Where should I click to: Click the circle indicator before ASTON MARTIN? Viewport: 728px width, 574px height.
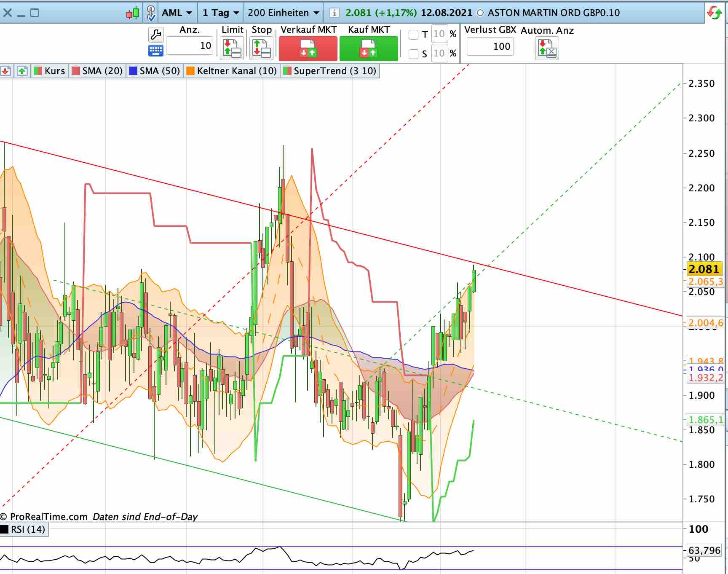coord(480,13)
